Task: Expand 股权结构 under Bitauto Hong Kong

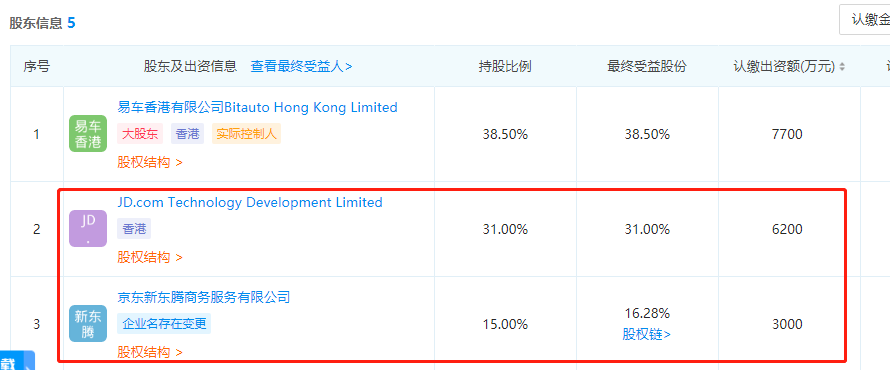Action: coord(150,162)
